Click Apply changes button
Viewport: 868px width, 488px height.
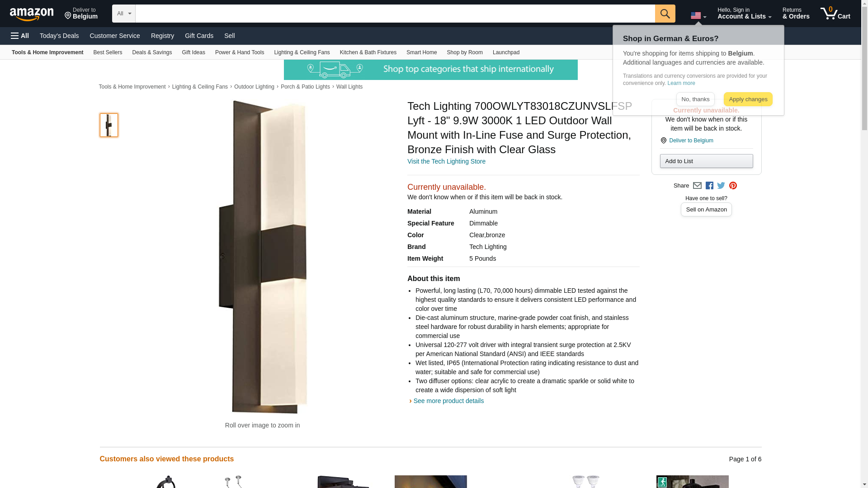coord(748,99)
